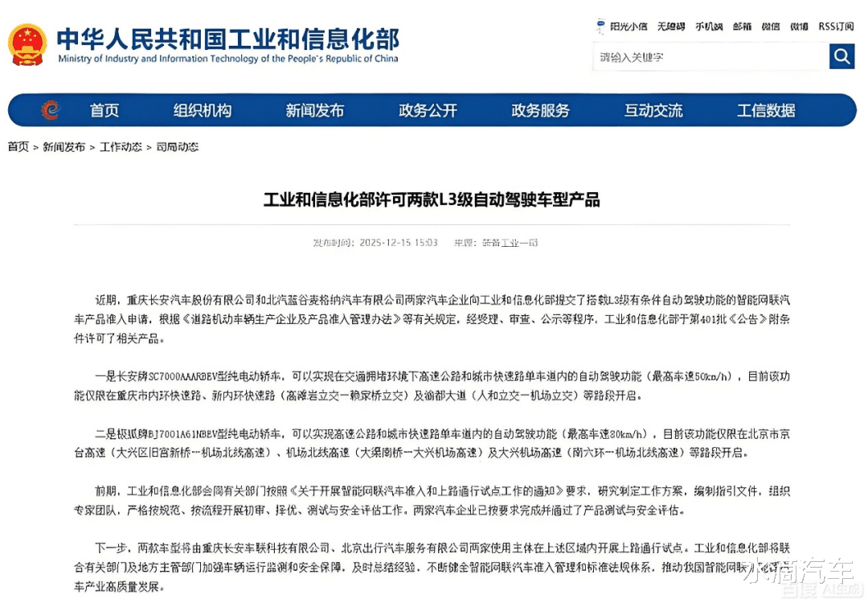
Task: Switch to the 手机版 mobile version link
Action: tap(709, 26)
